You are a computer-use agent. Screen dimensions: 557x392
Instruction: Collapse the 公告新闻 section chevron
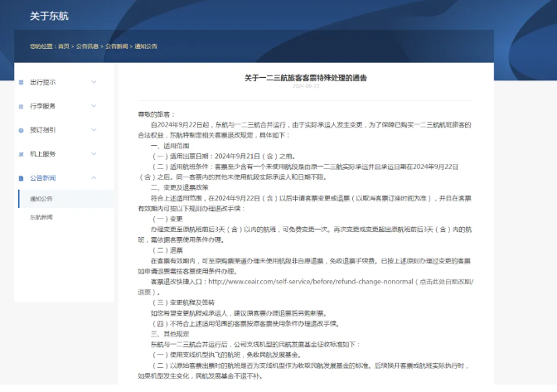tap(94, 178)
